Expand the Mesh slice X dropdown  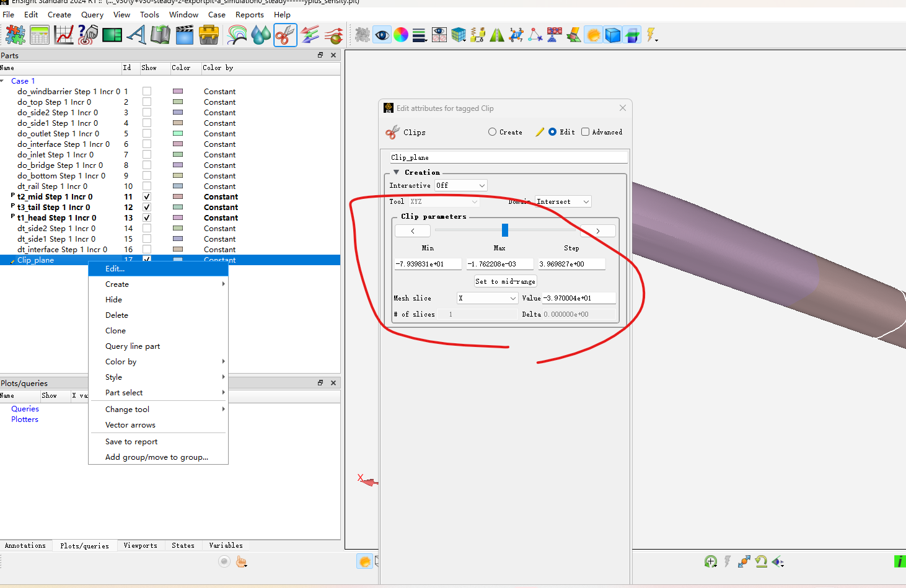(487, 298)
